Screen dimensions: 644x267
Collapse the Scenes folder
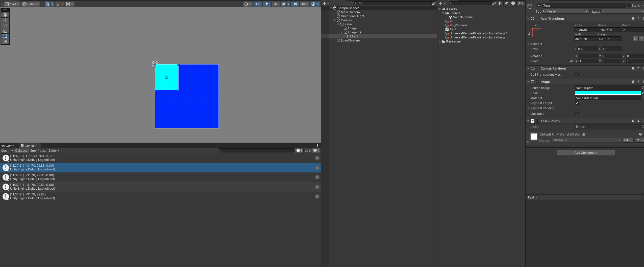click(443, 13)
